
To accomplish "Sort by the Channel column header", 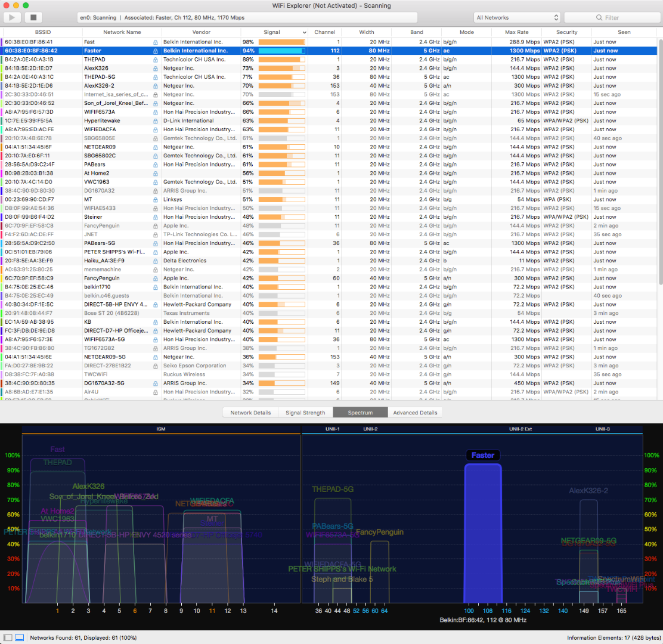I will [x=325, y=32].
